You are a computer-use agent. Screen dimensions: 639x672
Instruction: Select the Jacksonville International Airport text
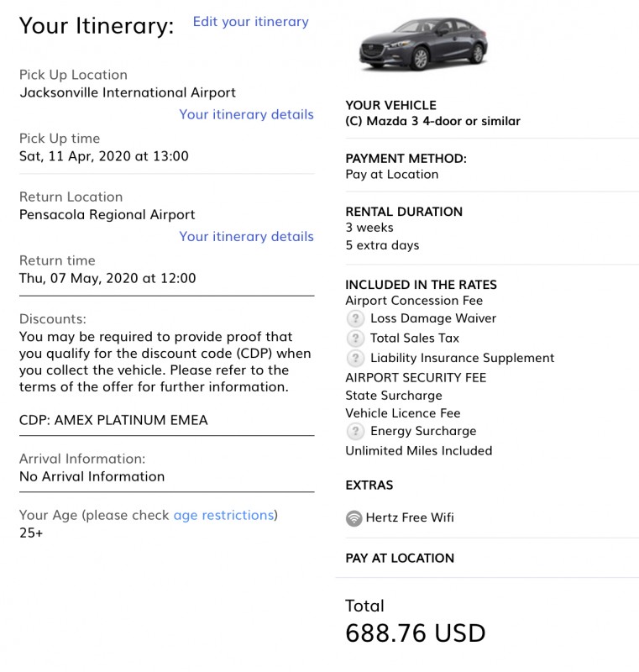128,92
